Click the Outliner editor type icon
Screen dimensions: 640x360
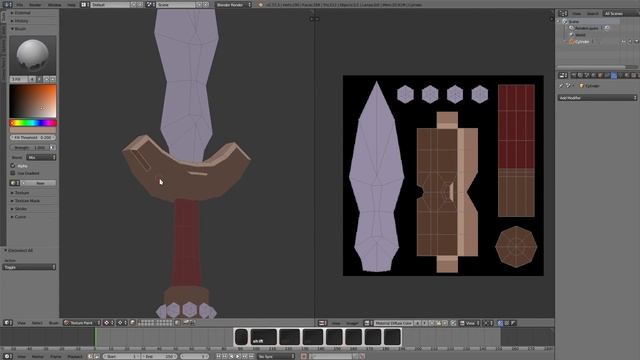pyautogui.click(x=563, y=13)
